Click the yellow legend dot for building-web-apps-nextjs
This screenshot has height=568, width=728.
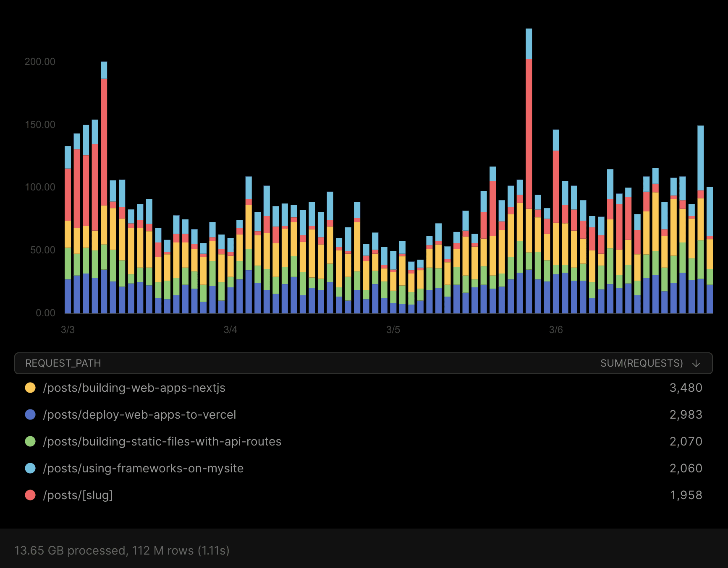[x=31, y=388]
